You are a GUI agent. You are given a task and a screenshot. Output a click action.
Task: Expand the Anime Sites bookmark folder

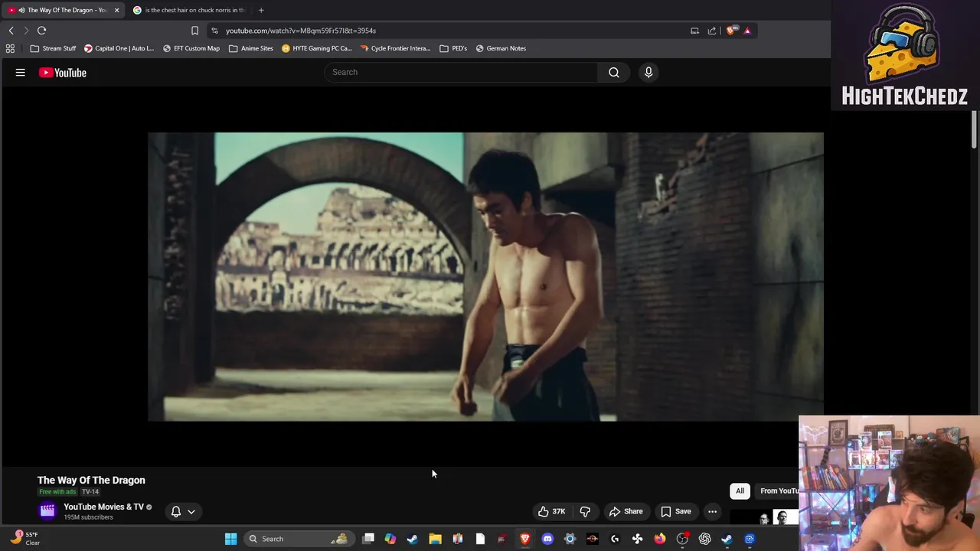click(x=250, y=48)
